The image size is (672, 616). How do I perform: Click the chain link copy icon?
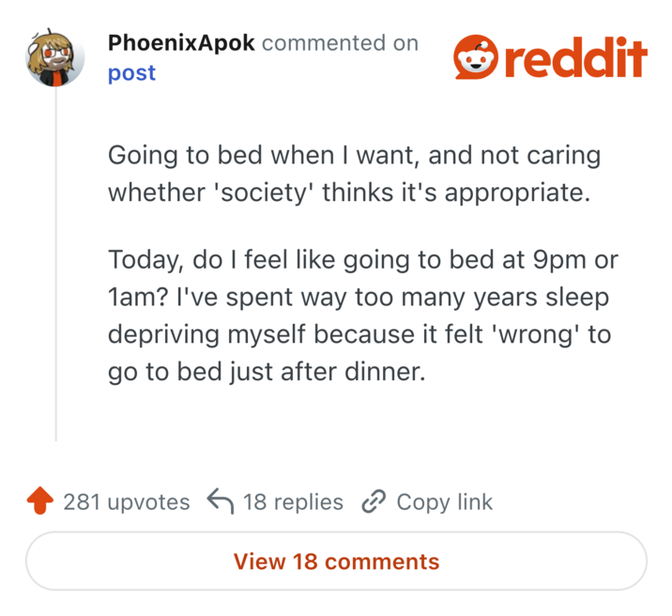(x=374, y=502)
